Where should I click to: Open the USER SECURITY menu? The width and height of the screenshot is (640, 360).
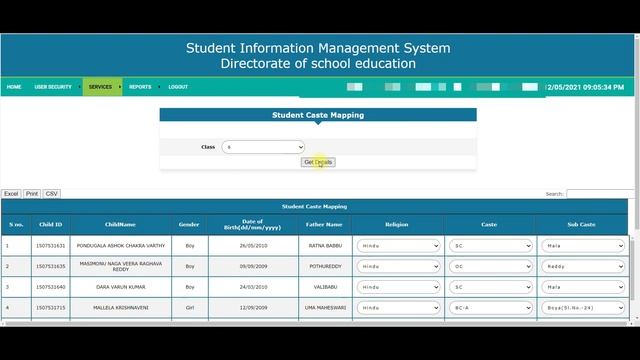pos(53,87)
